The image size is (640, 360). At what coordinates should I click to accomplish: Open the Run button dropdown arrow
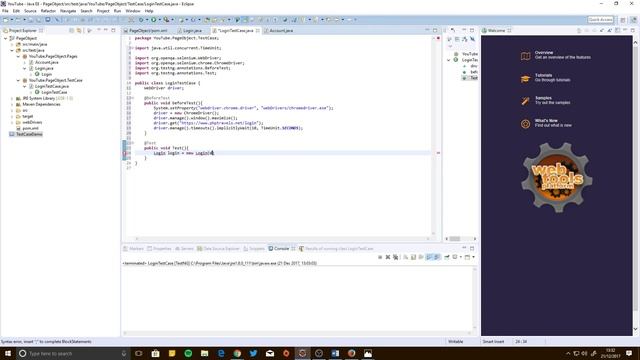[159, 20]
